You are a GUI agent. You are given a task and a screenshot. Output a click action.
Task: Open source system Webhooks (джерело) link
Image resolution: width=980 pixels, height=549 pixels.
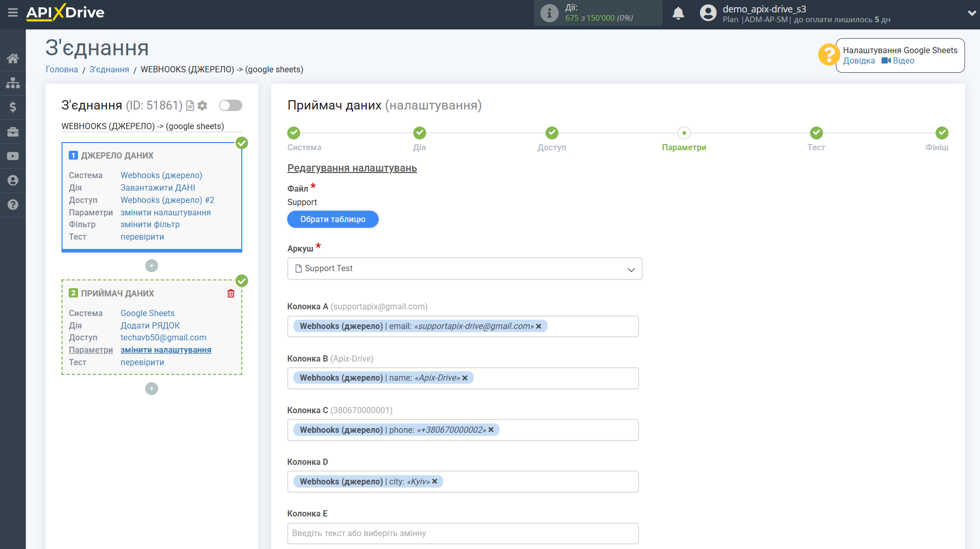point(161,175)
